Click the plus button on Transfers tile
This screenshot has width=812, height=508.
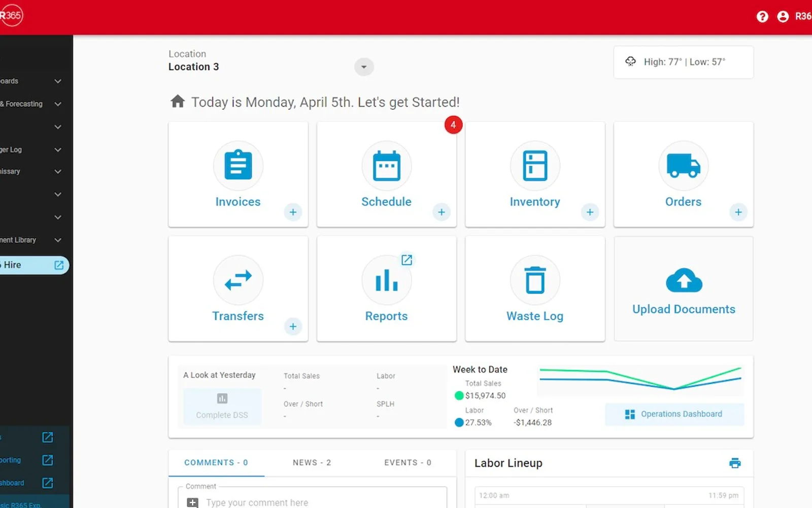pos(293,326)
